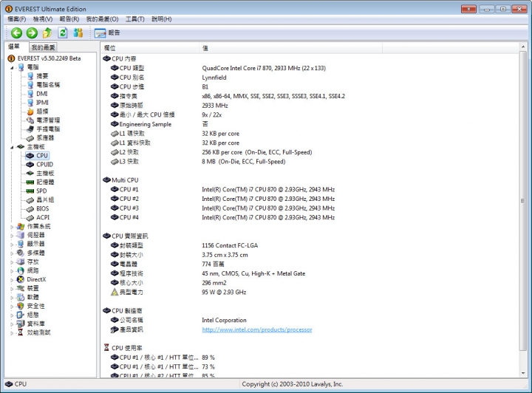Open the 報告 report toolbar button
The height and width of the screenshot is (393, 532).
point(107,33)
